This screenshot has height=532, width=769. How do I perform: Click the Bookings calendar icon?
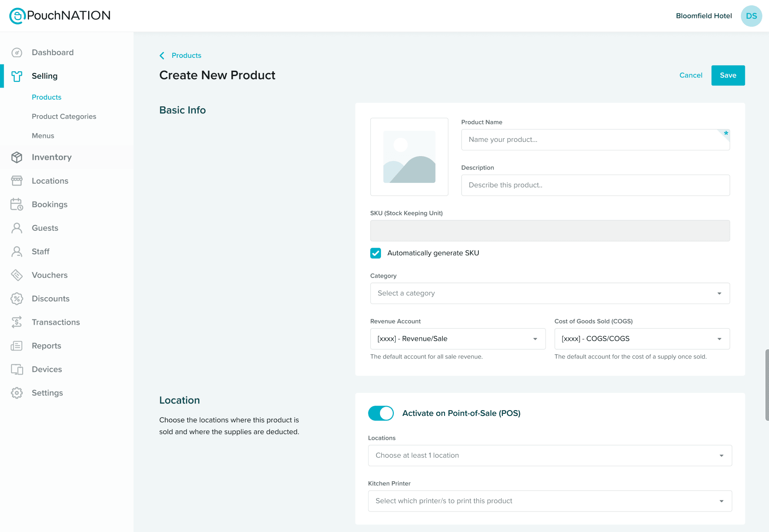16,204
